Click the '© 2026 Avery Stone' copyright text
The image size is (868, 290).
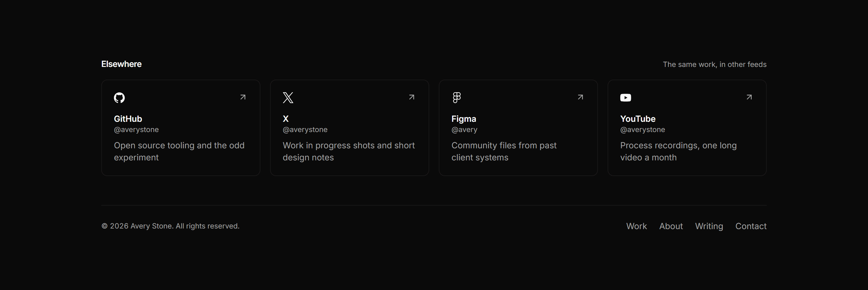tap(171, 226)
